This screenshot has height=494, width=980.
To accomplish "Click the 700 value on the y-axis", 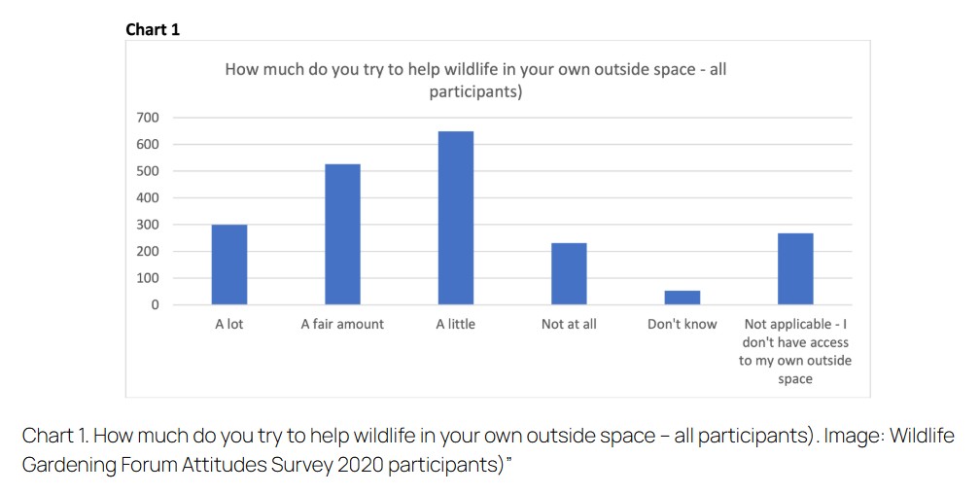I will (x=147, y=118).
